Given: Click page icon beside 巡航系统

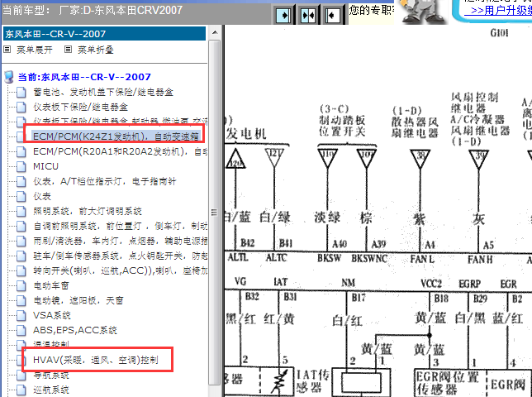Looking at the screenshot, I should coord(21,390).
